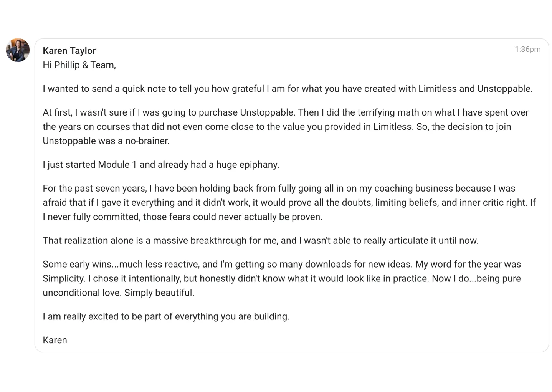Click Karen Taylor's profile avatar
Screen dimensions: 552x392
point(18,50)
